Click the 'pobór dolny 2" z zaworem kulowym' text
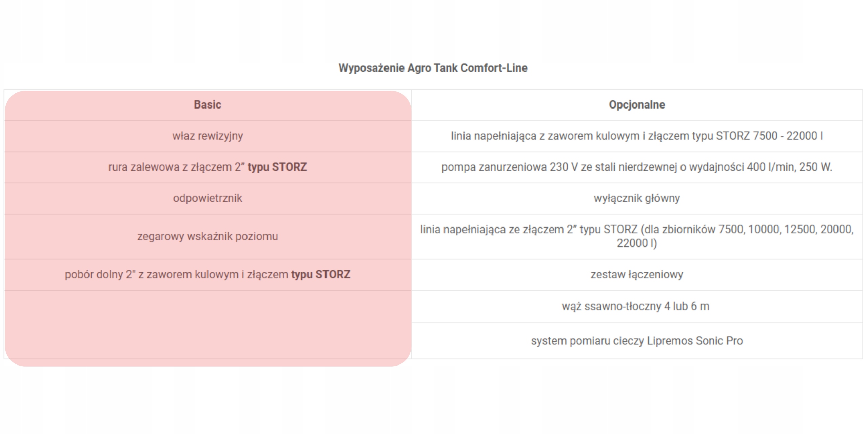Image resolution: width=868 pixels, height=434 pixels. pos(153,274)
